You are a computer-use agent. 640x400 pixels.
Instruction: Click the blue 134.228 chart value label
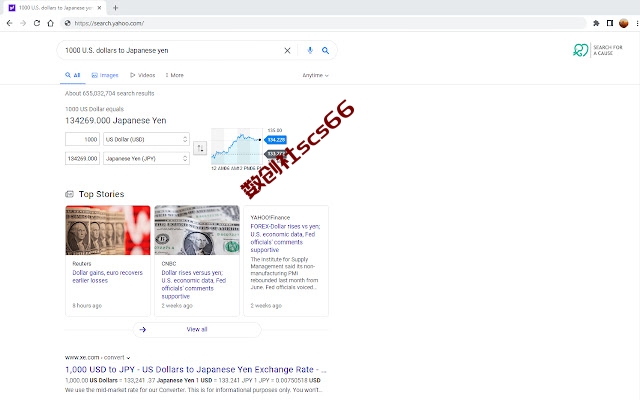pos(276,140)
